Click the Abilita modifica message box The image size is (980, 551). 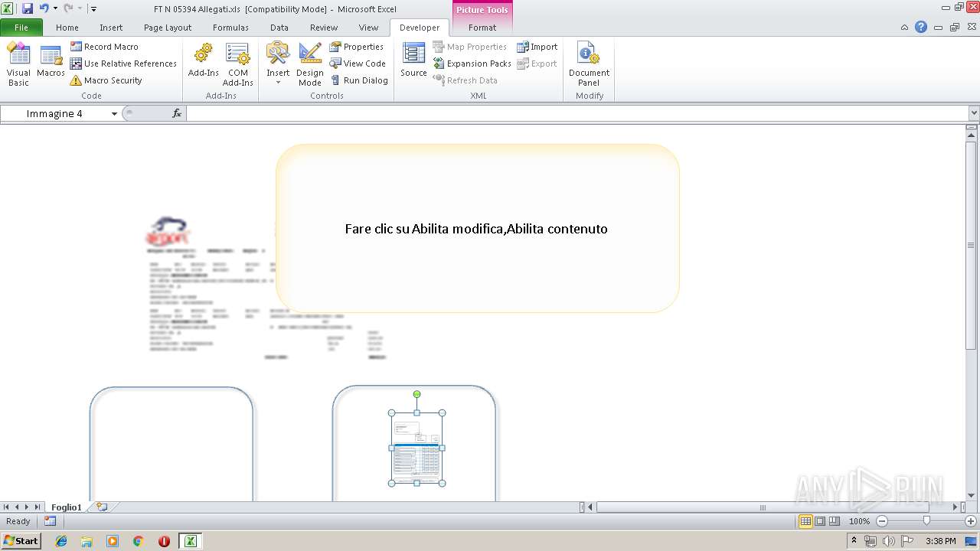click(477, 228)
